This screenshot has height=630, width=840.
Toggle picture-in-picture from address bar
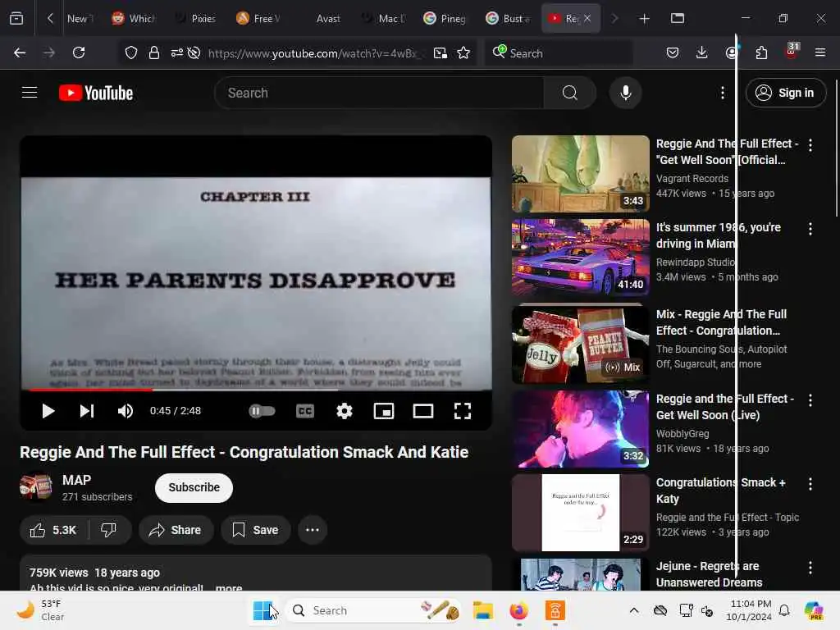441,52
